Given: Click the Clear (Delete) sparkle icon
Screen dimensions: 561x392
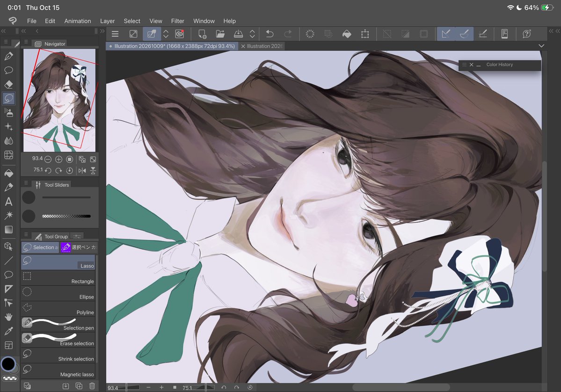Looking at the screenshot, I should coord(310,34).
